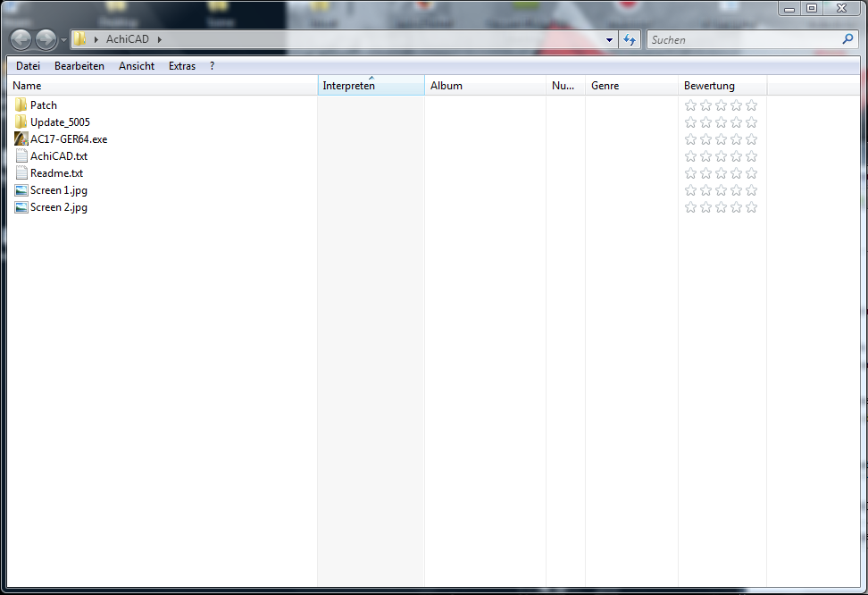Rate Patch folder five stars
This screenshot has width=868, height=595.
coord(751,105)
